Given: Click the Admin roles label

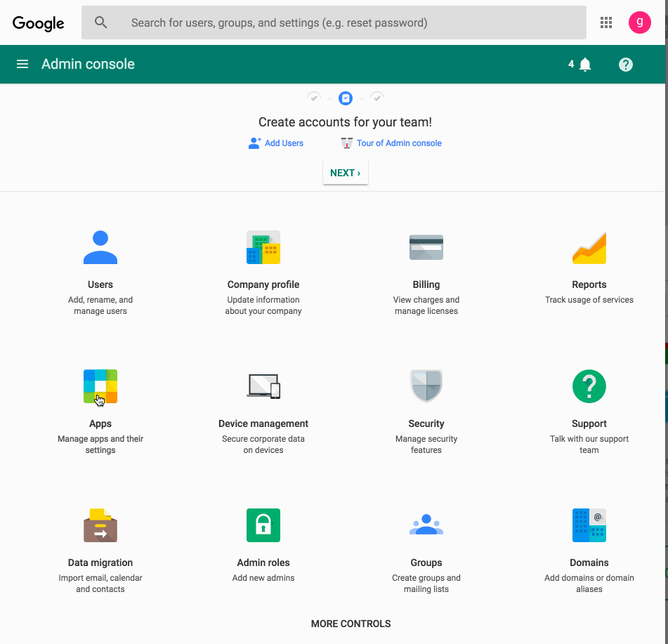Looking at the screenshot, I should [263, 563].
